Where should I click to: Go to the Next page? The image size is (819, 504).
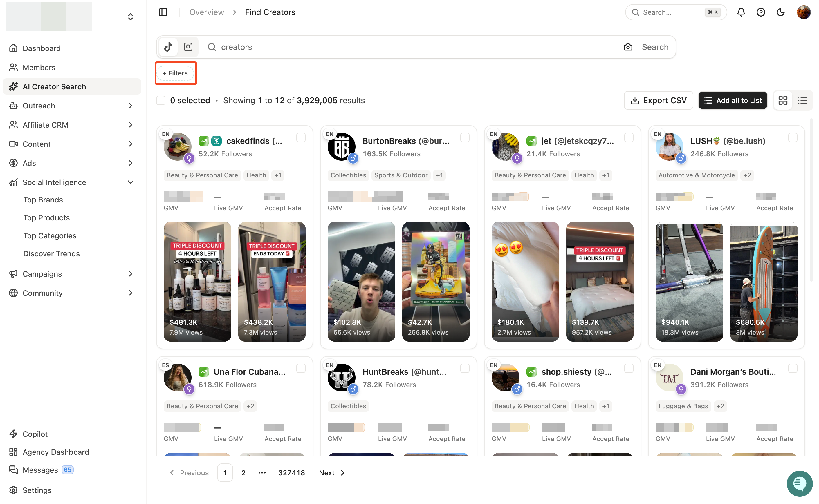332,473
